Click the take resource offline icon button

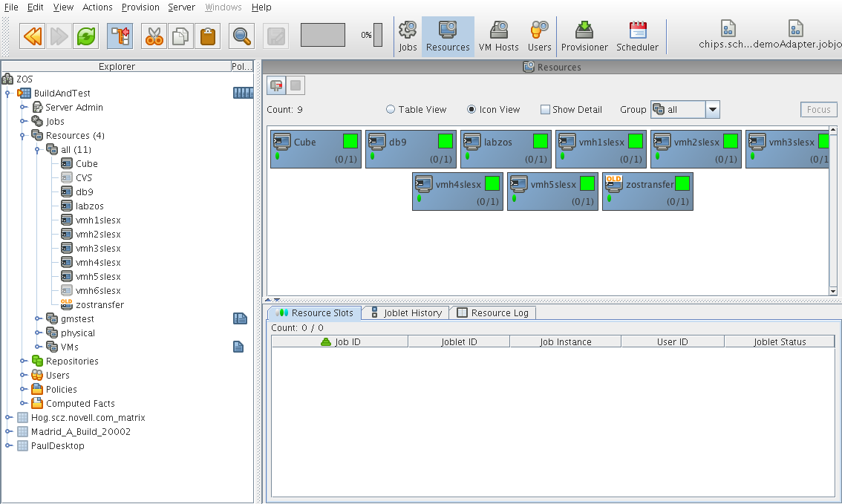(x=276, y=85)
